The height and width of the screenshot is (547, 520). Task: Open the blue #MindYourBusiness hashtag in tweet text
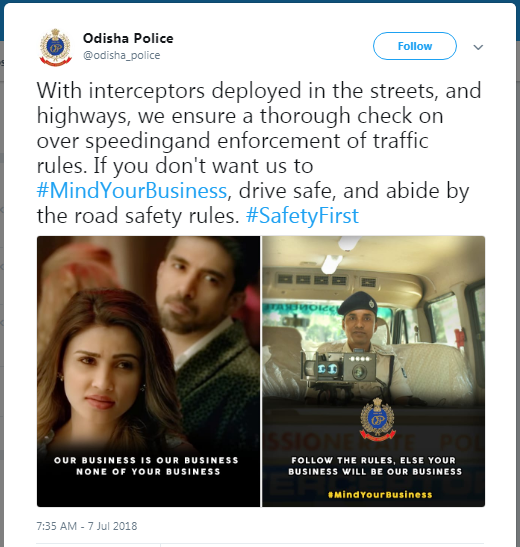pos(132,191)
